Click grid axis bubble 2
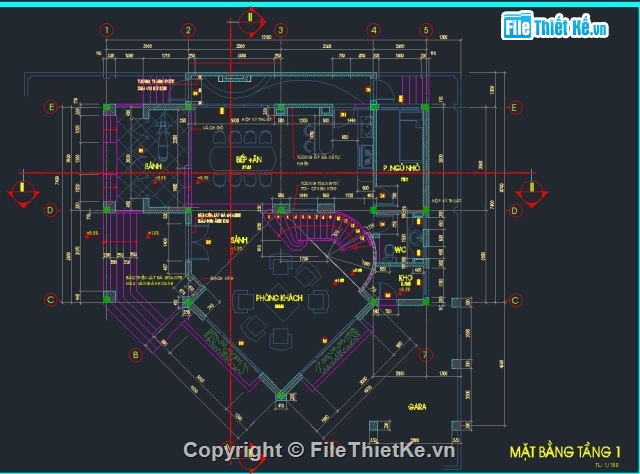Image resolution: width=640 pixels, height=474 pixels. [x=188, y=30]
